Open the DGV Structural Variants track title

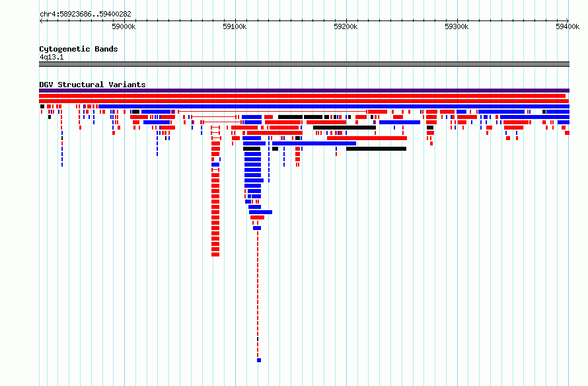click(92, 85)
